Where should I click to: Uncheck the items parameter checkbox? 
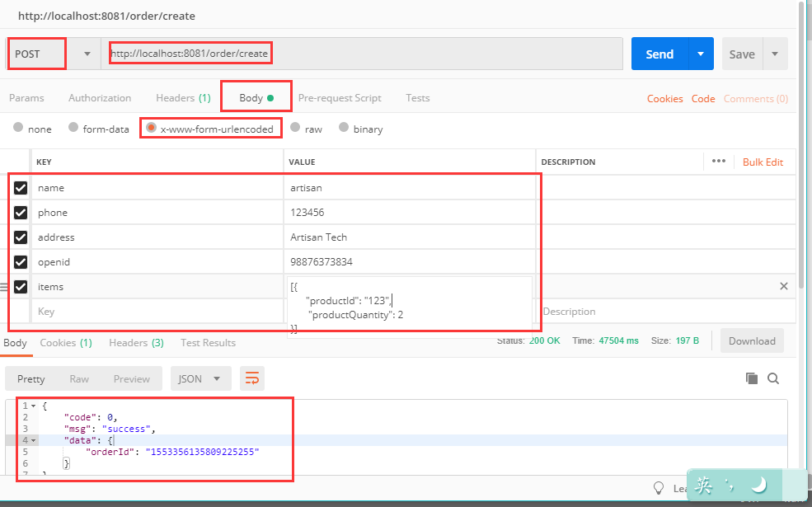tap(20, 287)
